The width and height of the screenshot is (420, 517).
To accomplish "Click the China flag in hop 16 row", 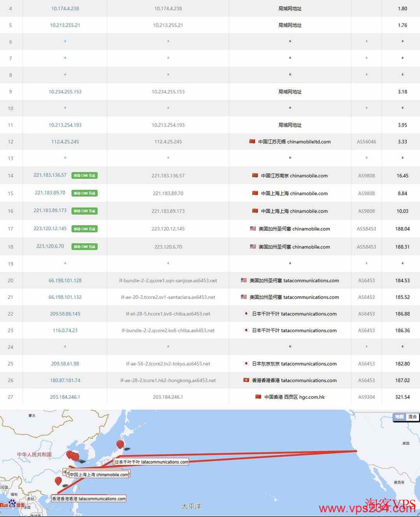I will [x=255, y=211].
